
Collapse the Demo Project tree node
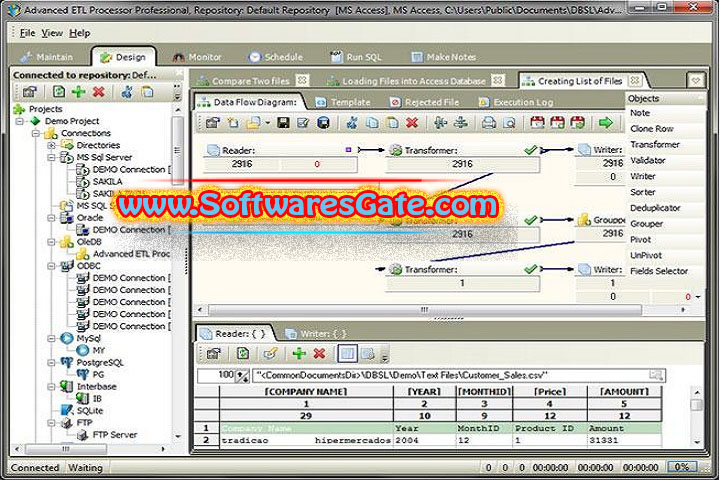click(19, 121)
